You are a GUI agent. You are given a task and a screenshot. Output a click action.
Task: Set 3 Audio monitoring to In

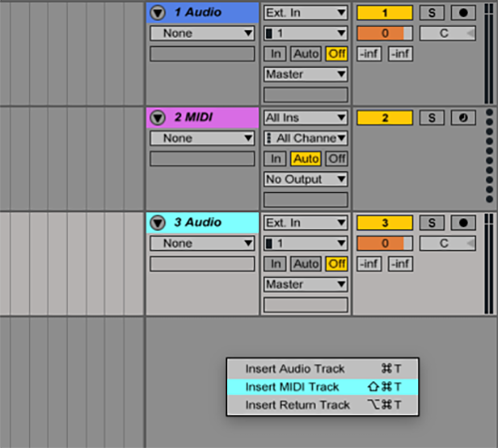coord(275,264)
